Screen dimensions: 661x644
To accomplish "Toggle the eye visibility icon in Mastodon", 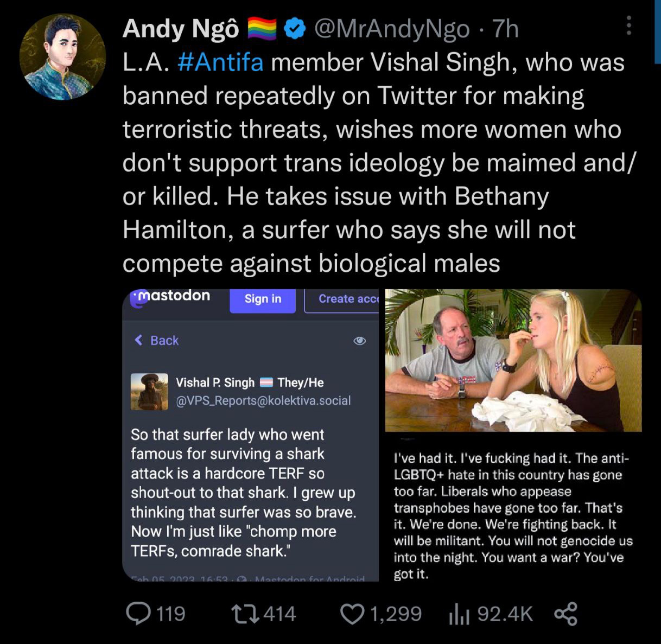I will (359, 341).
